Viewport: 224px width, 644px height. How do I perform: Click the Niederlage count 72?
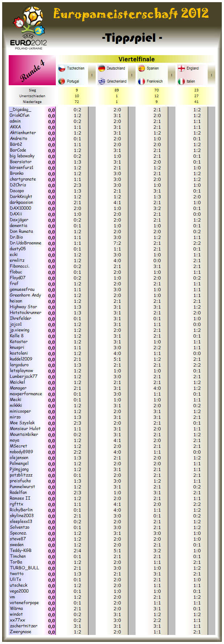pos(77,102)
